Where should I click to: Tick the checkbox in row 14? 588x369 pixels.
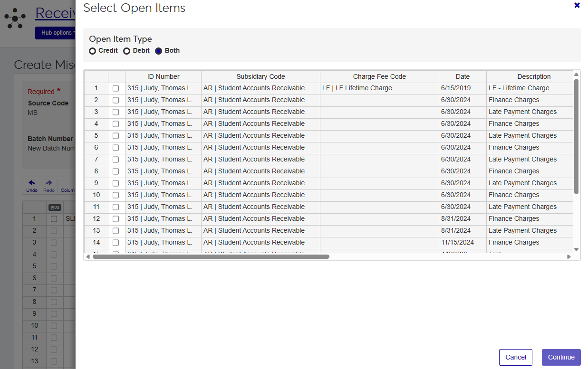tap(116, 243)
